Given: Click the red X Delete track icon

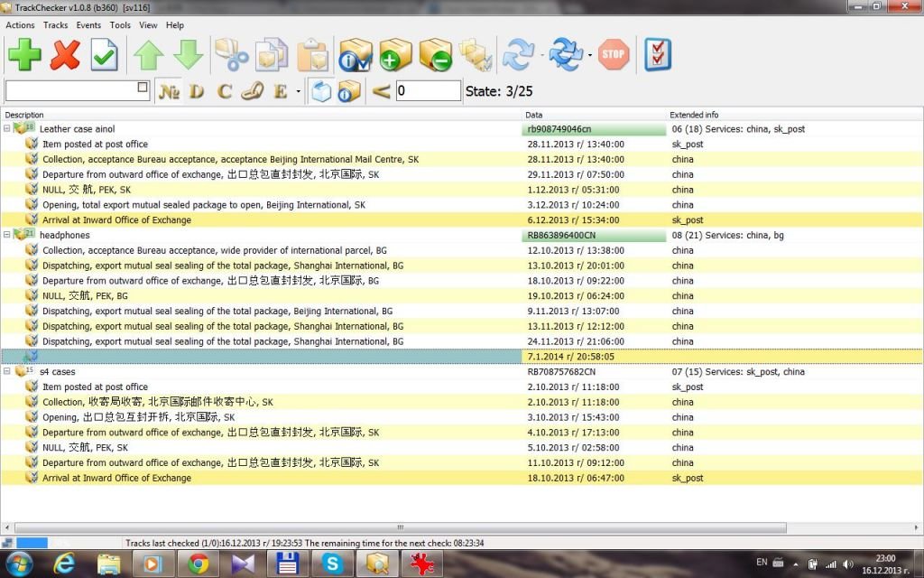Looking at the screenshot, I should pyautogui.click(x=65, y=55).
